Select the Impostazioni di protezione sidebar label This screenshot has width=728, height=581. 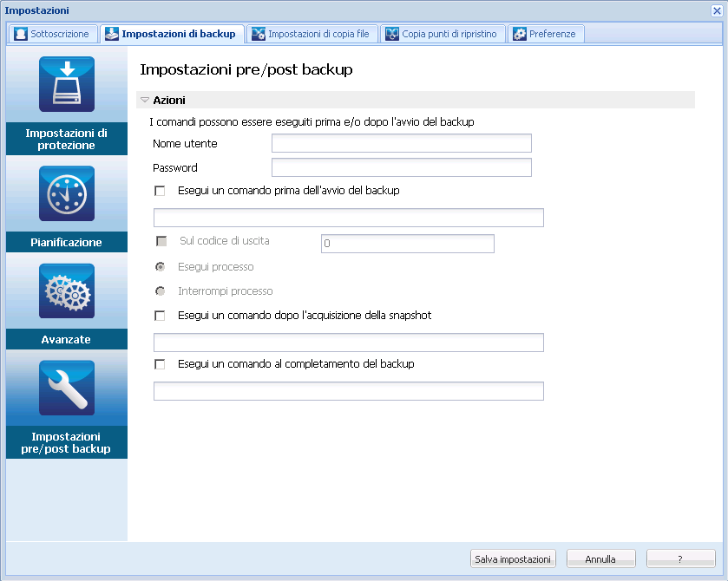click(67, 139)
